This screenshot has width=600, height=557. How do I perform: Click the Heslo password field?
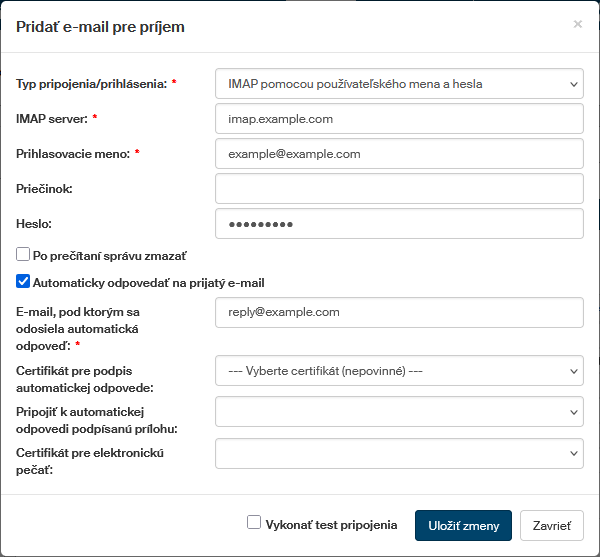(398, 224)
